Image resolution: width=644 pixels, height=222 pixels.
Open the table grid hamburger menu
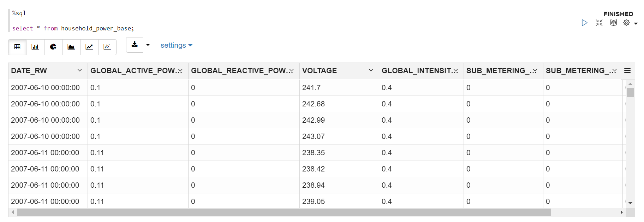point(627,71)
